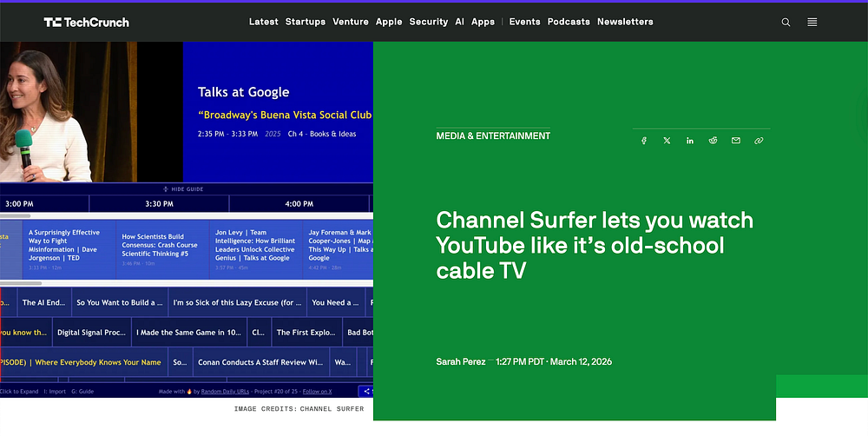Click the Channel Surfer hero image

[x=187, y=220]
